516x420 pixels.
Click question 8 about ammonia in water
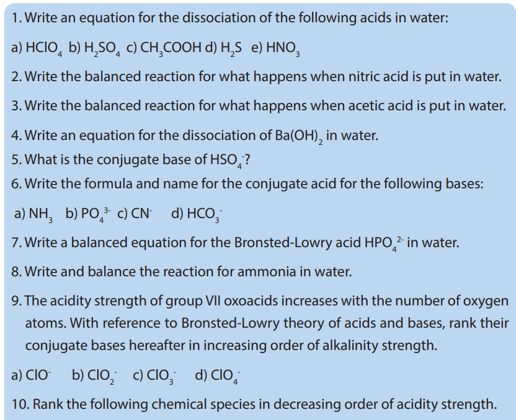pos(182,272)
